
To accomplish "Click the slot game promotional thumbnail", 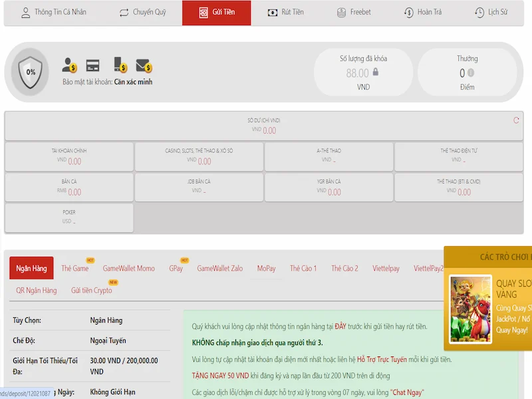I will click(x=470, y=309).
